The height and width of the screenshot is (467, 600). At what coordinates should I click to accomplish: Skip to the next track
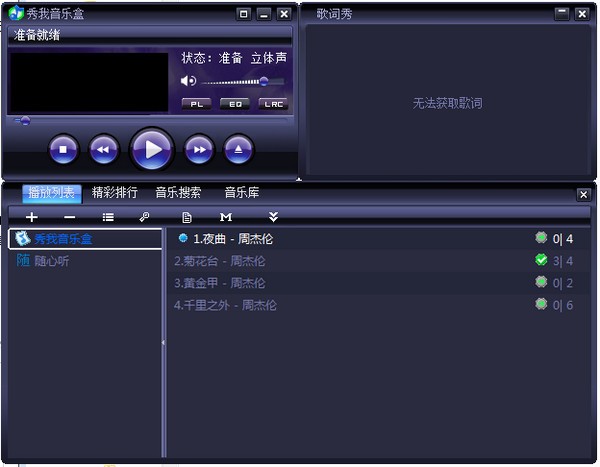pos(199,149)
